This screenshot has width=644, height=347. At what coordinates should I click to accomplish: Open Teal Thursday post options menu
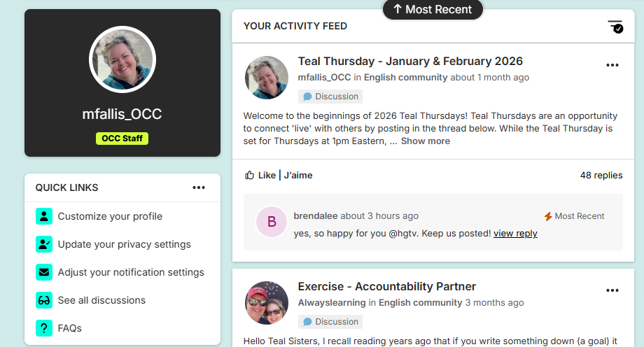point(612,65)
